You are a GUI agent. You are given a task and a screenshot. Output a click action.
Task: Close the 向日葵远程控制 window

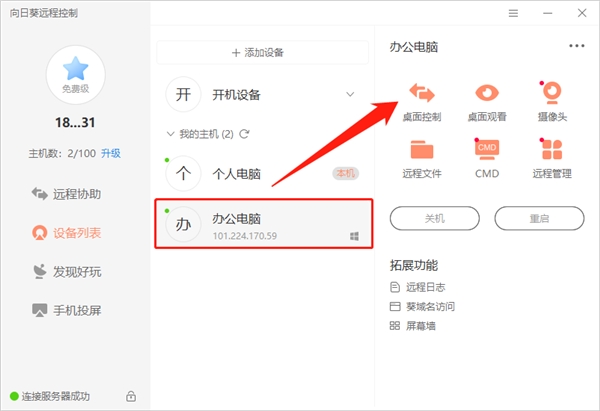point(582,13)
